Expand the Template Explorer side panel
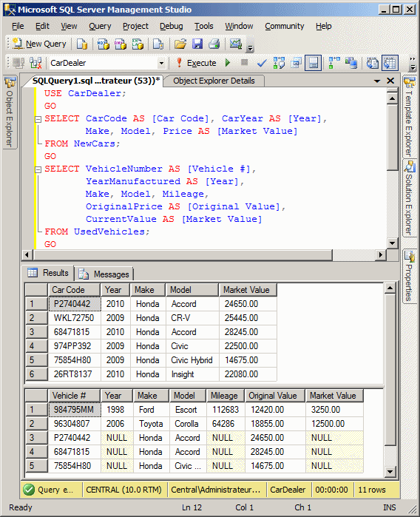Screen dimensions: 420x517 click(410, 117)
